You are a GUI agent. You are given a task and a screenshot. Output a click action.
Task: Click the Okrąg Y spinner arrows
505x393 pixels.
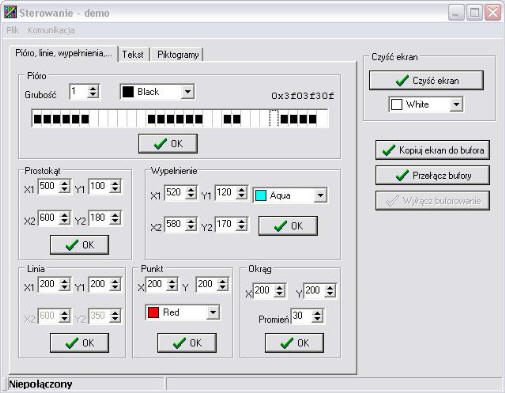[x=330, y=291]
